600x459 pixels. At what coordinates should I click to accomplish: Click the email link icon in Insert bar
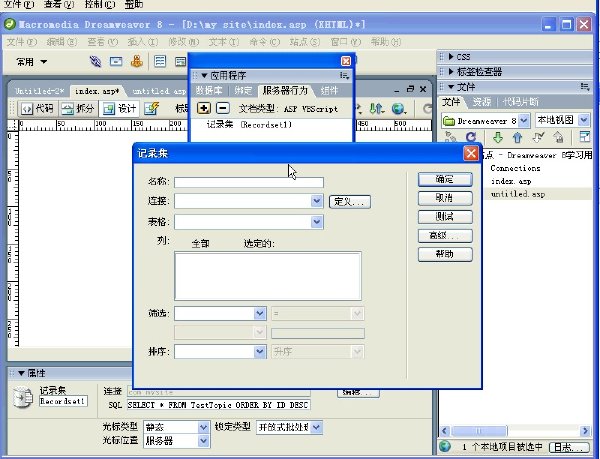coord(116,61)
